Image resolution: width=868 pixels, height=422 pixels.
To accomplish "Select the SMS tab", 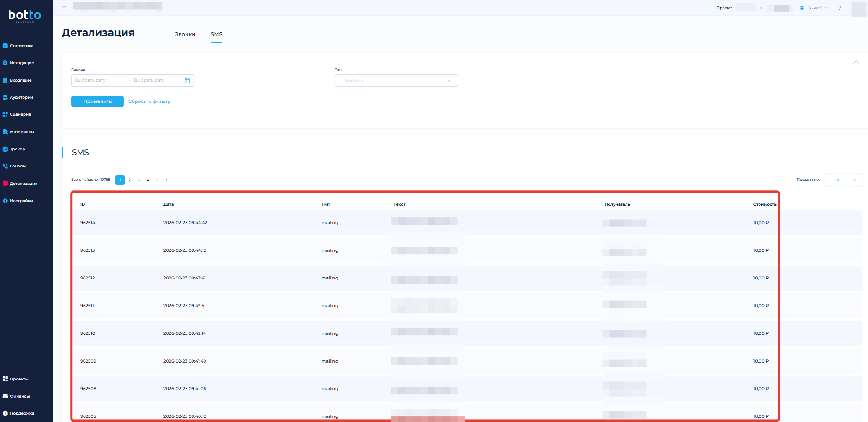I will tap(217, 34).
